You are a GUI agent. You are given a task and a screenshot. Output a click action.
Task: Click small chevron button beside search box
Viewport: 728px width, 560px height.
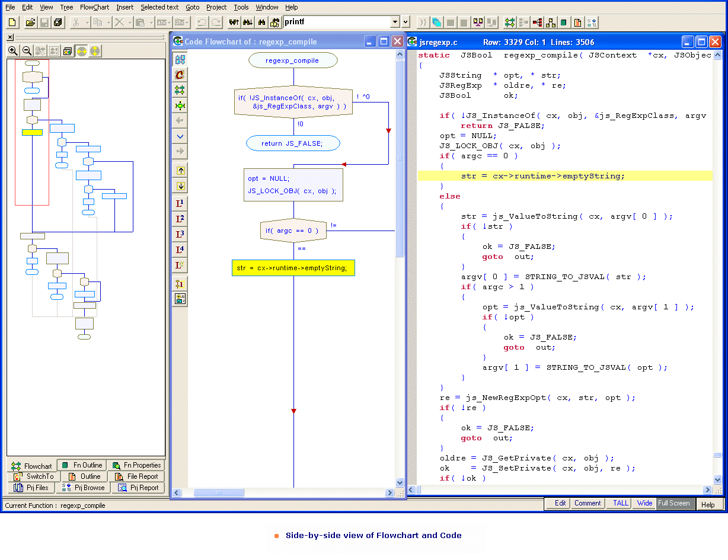(406, 23)
